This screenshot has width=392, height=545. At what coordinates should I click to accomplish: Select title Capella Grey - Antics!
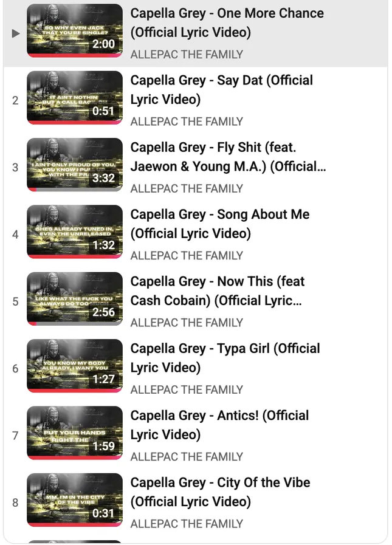[x=219, y=425]
